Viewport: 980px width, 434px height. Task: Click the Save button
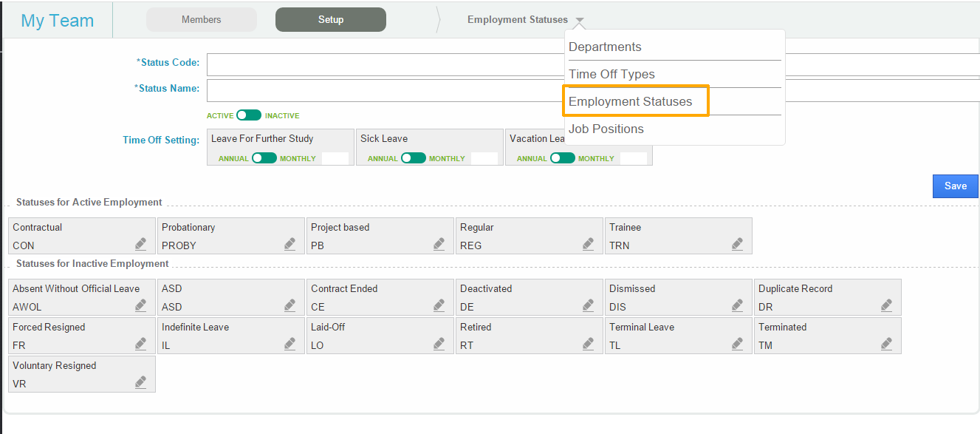(x=955, y=186)
